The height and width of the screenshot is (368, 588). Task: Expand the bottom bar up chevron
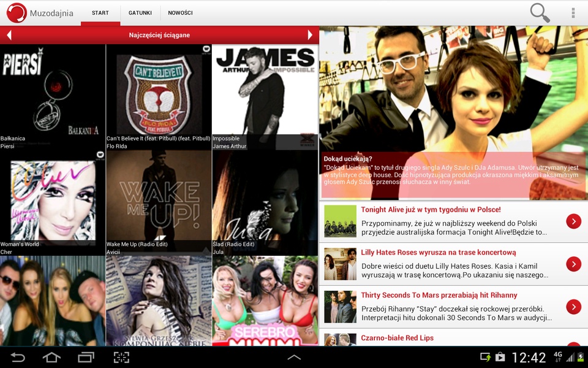[294, 358]
